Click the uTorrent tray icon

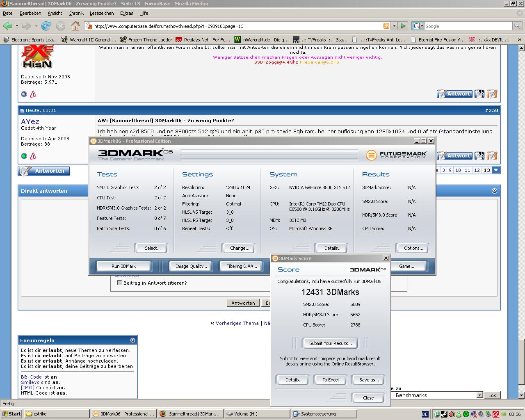pyautogui.click(x=437, y=414)
